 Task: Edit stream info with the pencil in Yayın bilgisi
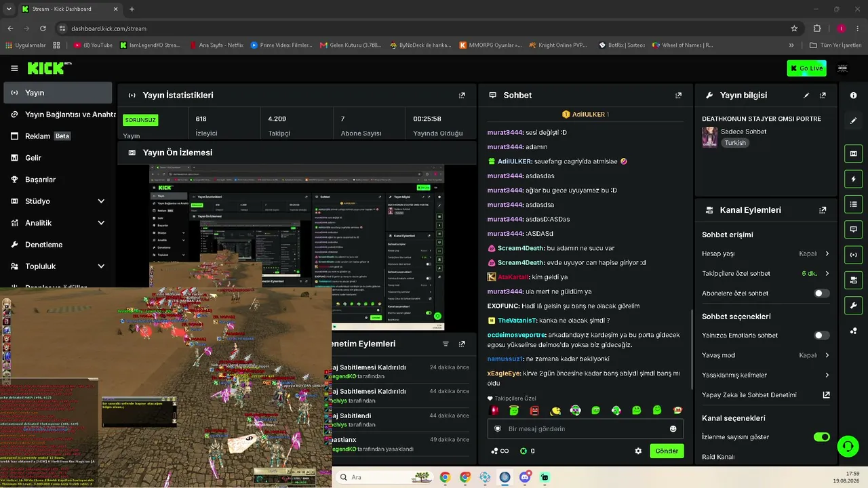tap(806, 96)
